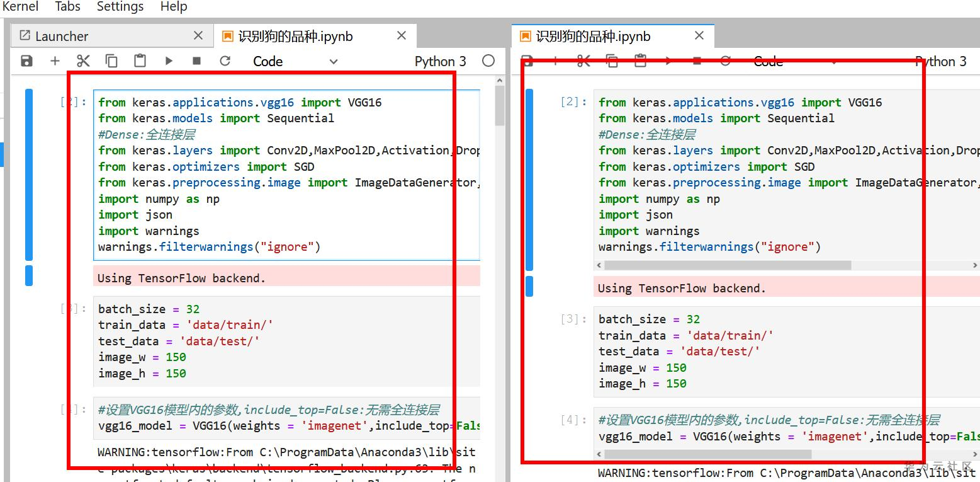The width and height of the screenshot is (980, 482).
Task: Click the 'import VGG16' line in the right notebook
Action: (x=740, y=102)
